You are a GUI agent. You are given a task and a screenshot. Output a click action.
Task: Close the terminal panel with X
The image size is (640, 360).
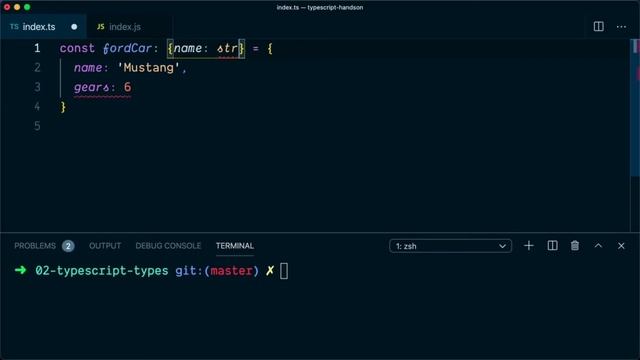point(621,246)
